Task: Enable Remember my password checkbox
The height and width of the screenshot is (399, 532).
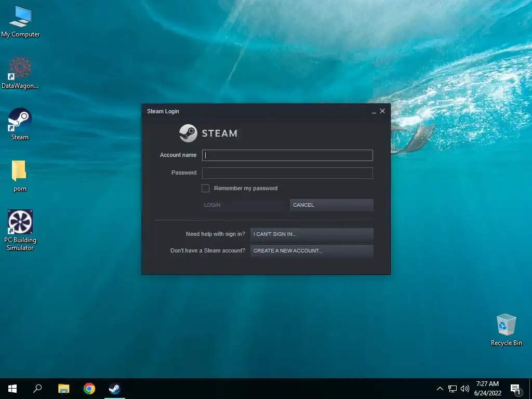Action: [x=205, y=188]
